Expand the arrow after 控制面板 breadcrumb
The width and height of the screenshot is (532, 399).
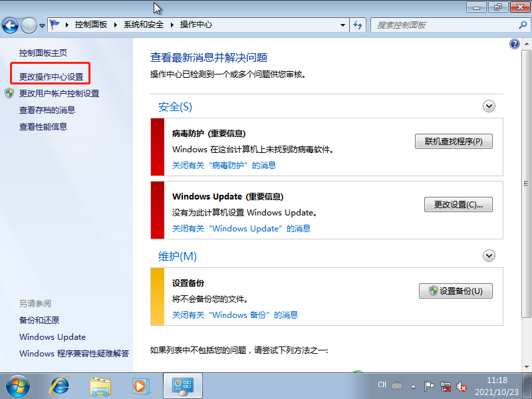point(116,25)
